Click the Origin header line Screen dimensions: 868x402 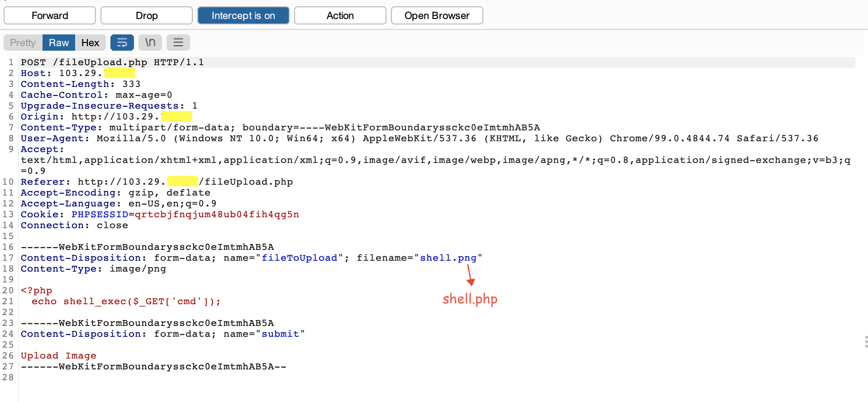point(106,116)
